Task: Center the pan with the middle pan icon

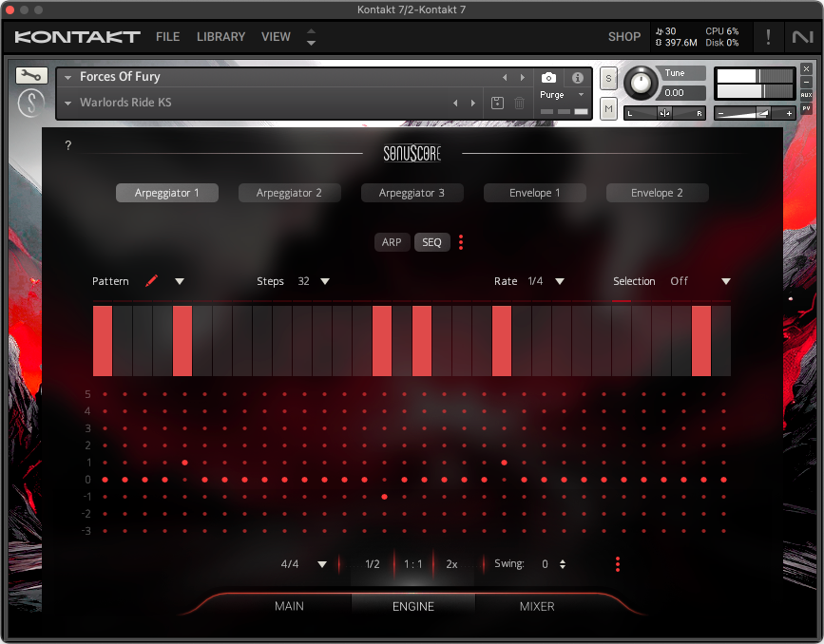Action: click(664, 113)
